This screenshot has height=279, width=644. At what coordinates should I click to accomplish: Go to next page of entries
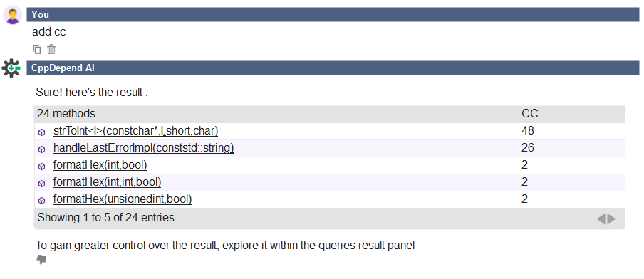(x=611, y=219)
